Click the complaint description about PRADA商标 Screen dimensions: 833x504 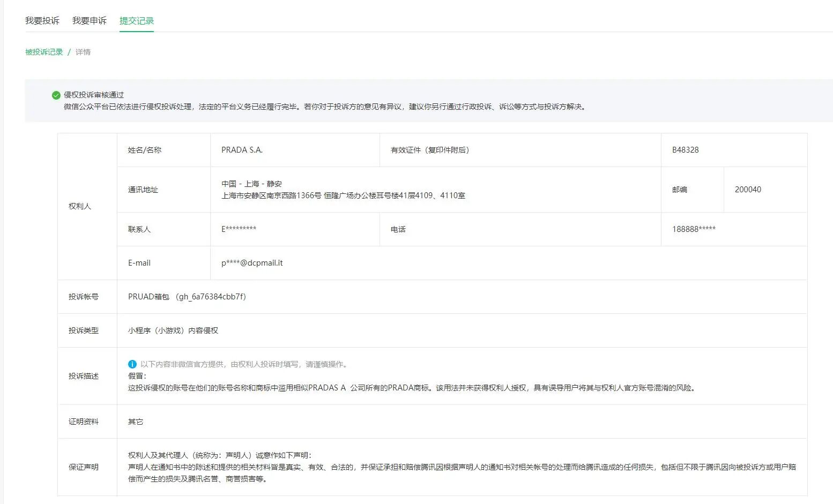[413, 388]
